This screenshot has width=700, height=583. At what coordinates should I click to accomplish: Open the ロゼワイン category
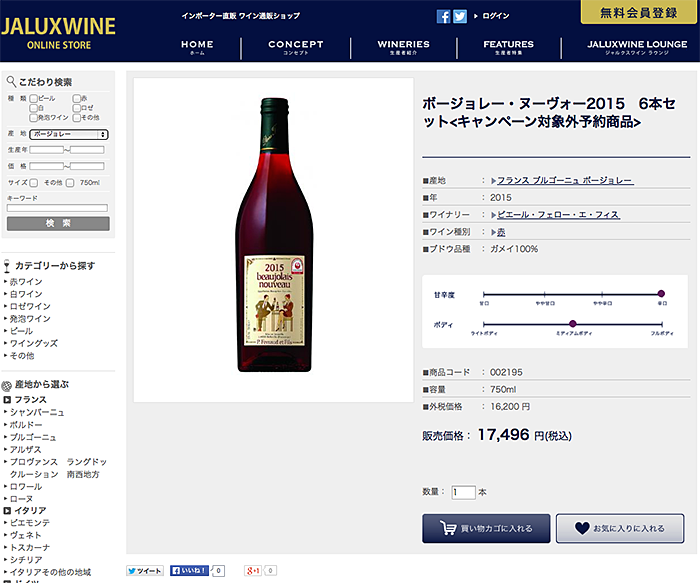click(30, 306)
